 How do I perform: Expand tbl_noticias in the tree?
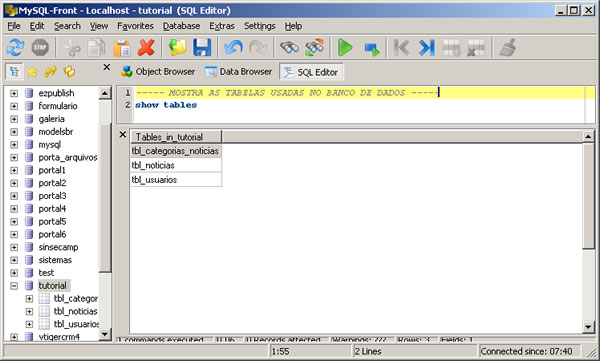point(29,312)
